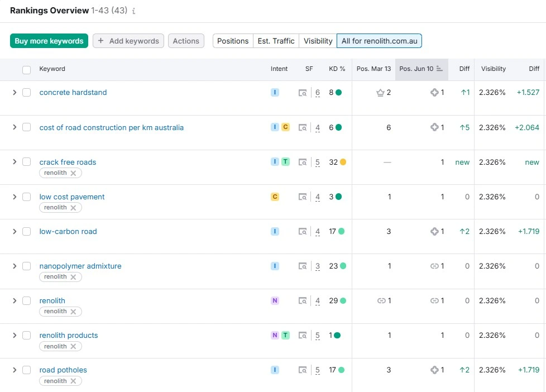The height and width of the screenshot is (392, 546).
Task: Click link icon in renolith Mar 13 position
Action: [x=381, y=301]
